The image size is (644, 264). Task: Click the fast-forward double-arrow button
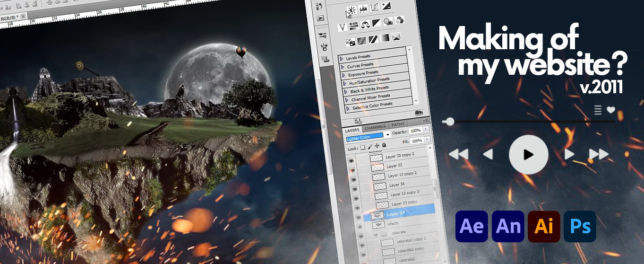coord(599,154)
